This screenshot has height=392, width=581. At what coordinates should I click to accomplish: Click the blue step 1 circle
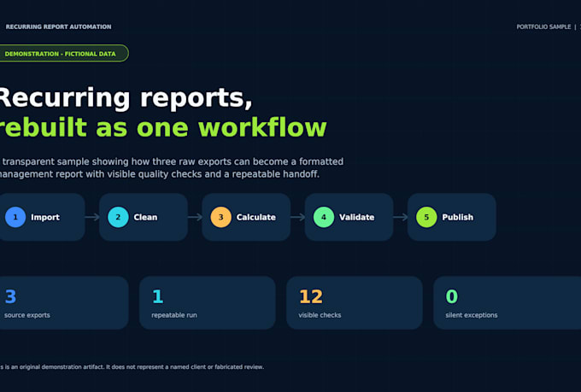(x=15, y=217)
